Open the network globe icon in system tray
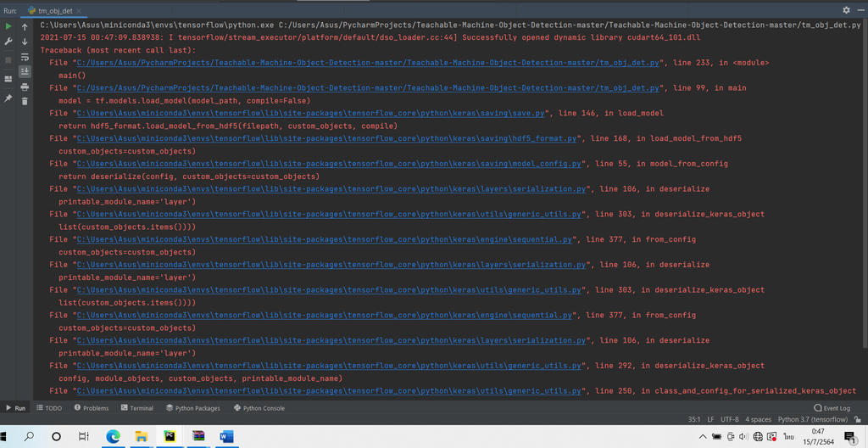The height and width of the screenshot is (448, 868). point(758,437)
